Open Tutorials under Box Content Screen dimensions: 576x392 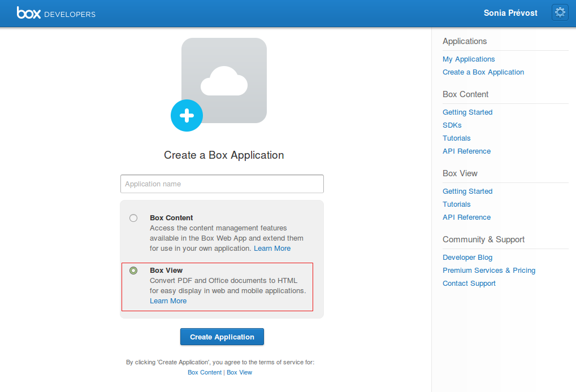pyautogui.click(x=457, y=138)
